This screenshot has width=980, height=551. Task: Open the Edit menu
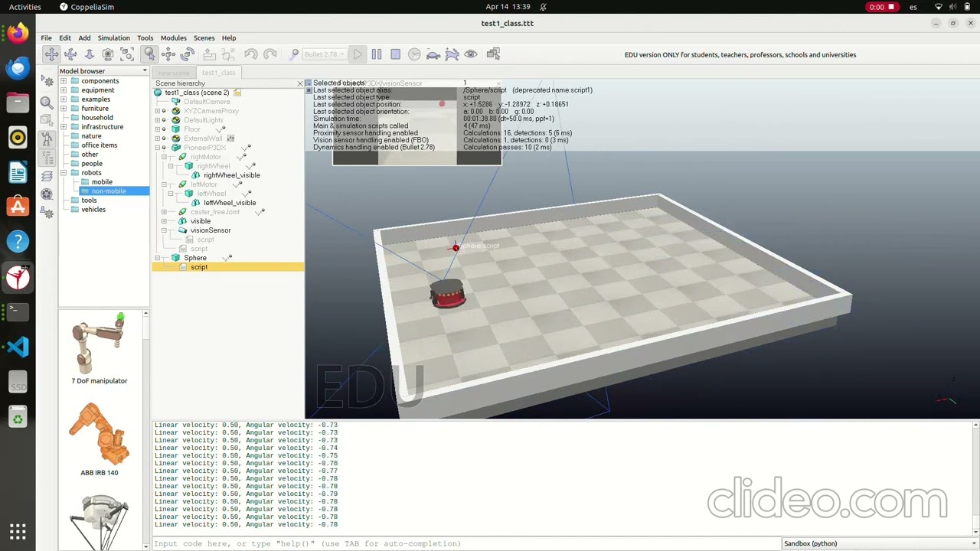tap(65, 37)
